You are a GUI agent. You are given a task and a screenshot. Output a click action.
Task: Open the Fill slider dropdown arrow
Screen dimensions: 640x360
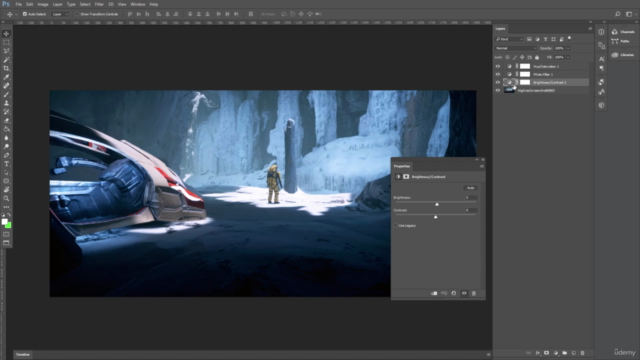pyautogui.click(x=568, y=58)
